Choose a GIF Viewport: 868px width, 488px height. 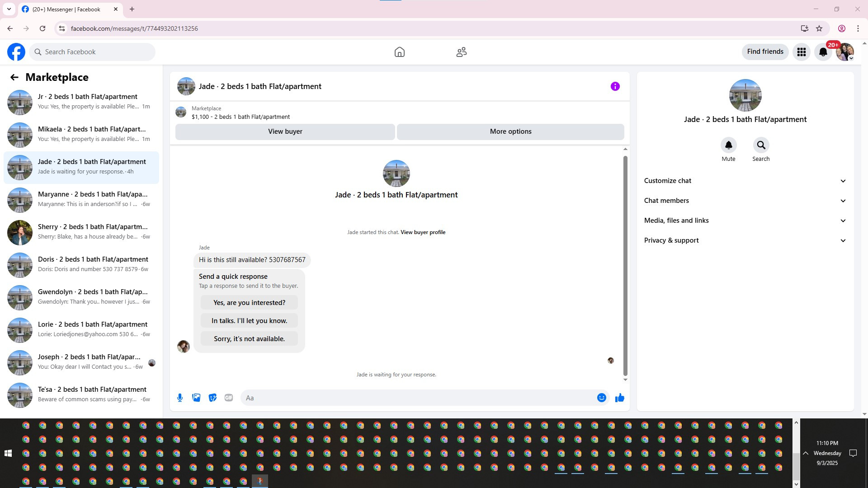pos(229,398)
